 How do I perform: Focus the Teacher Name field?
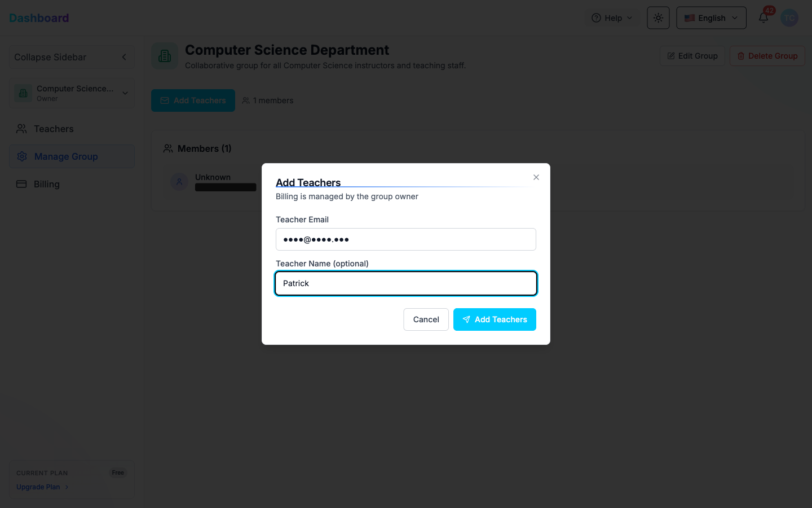405,283
